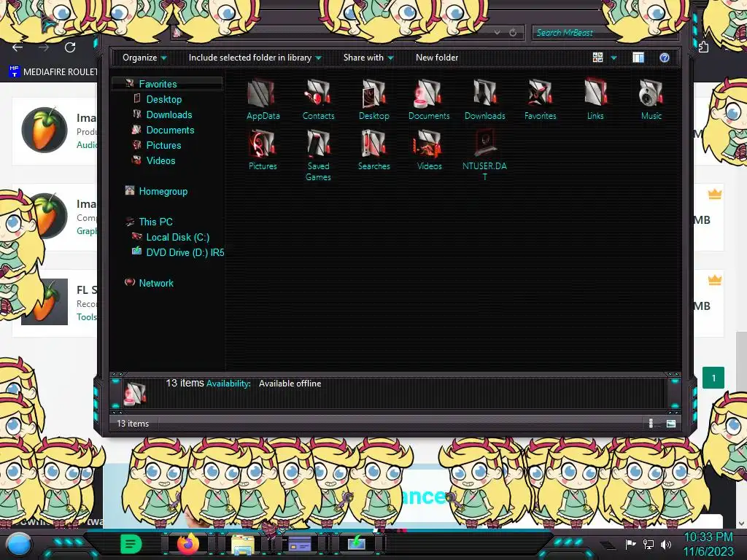Image resolution: width=747 pixels, height=560 pixels.
Task: Reload the browser page
Action: coord(70,47)
